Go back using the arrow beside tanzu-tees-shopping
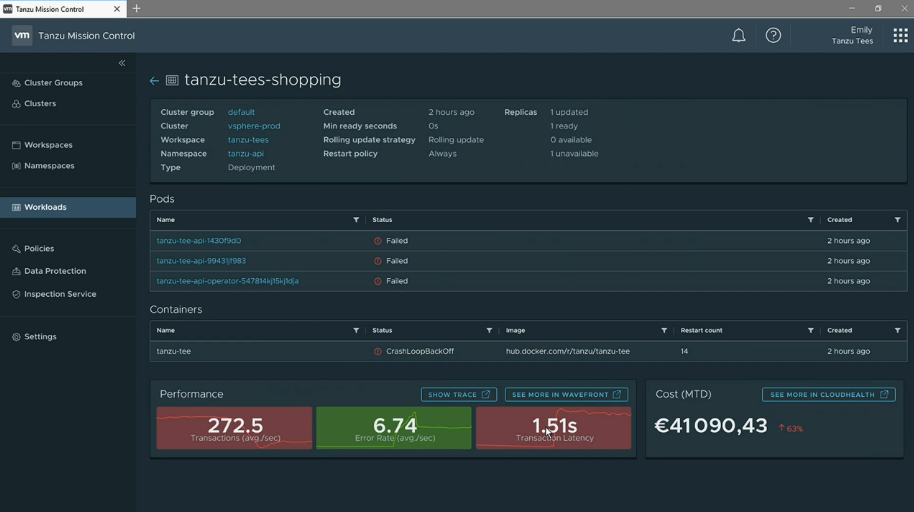Image resolution: width=914 pixels, height=512 pixels. pyautogui.click(x=154, y=80)
